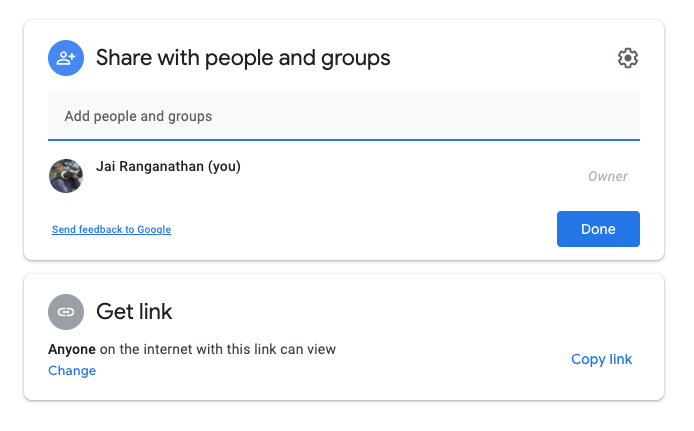
Task: Select the Jai Ranganathan (you) name entry
Action: pyautogui.click(x=168, y=167)
